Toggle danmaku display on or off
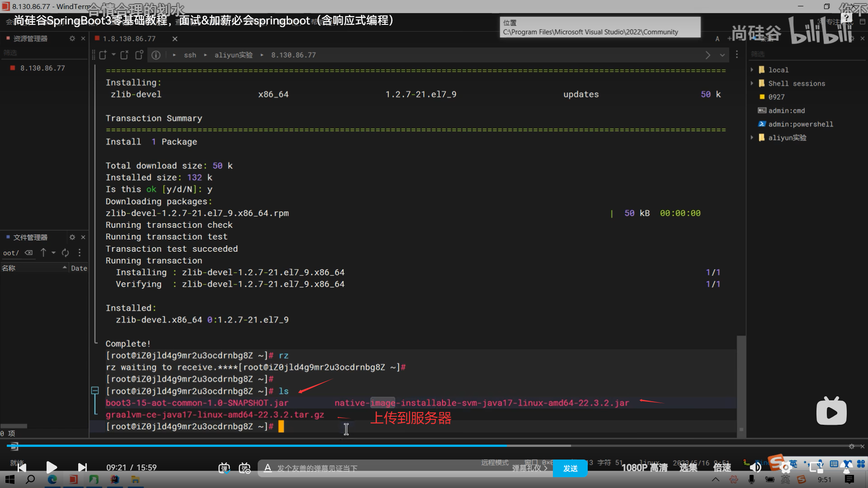Viewport: 868px width, 488px height. click(x=224, y=468)
